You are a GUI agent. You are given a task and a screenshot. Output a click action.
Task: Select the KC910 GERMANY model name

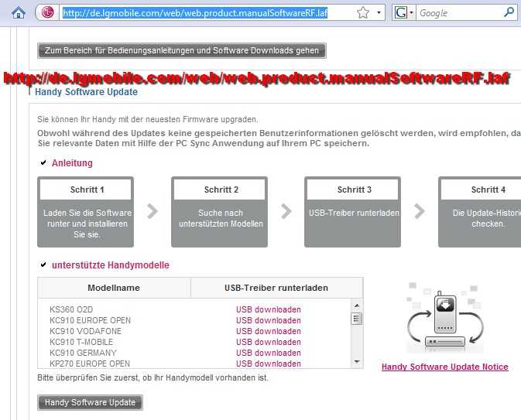tap(83, 353)
